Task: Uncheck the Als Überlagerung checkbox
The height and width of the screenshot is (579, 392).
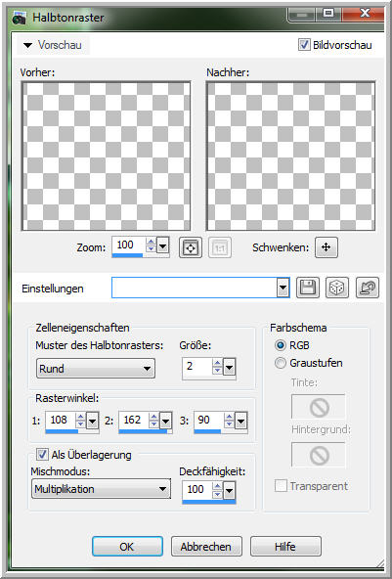Action: (x=42, y=454)
